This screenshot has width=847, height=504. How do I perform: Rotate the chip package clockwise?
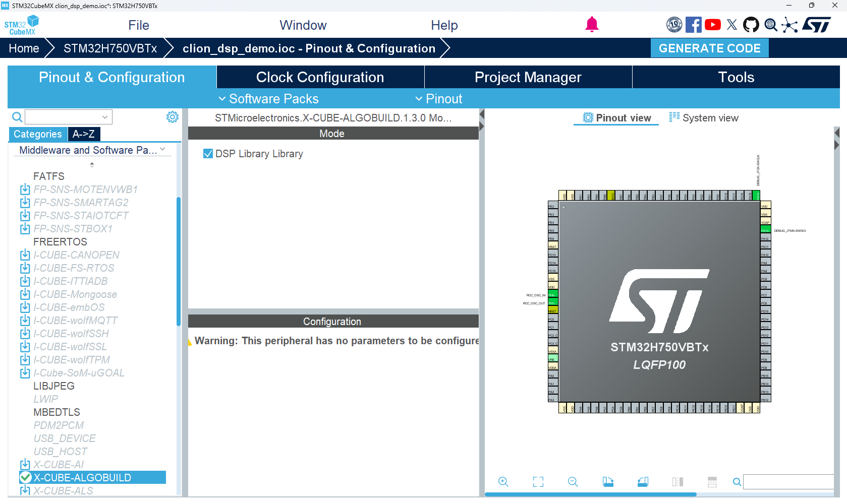tap(608, 482)
